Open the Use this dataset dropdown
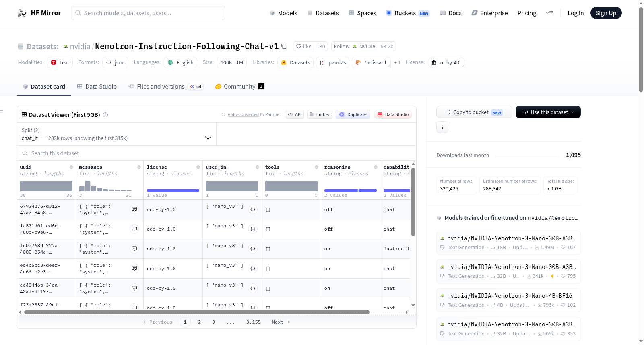 coord(548,112)
